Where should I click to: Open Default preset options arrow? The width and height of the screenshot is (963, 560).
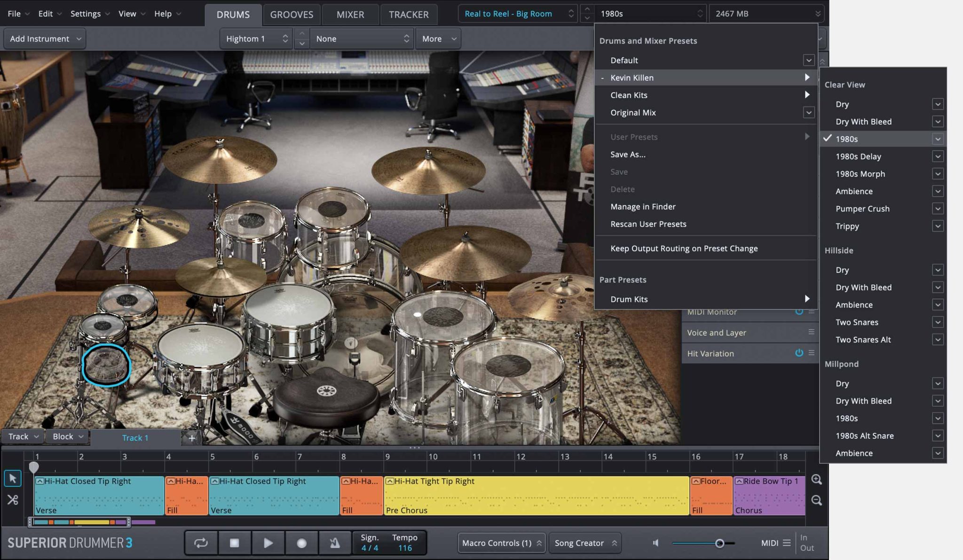pyautogui.click(x=809, y=60)
